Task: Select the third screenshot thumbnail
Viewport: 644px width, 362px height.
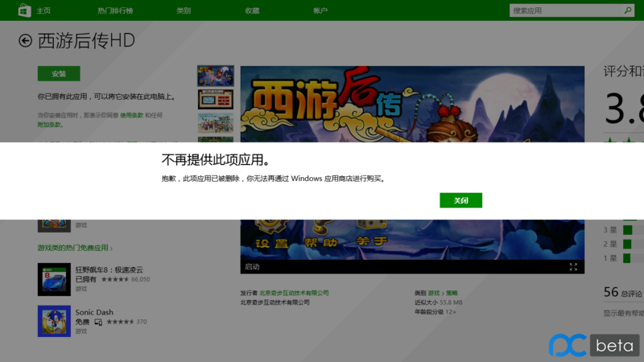Action: coord(216,123)
